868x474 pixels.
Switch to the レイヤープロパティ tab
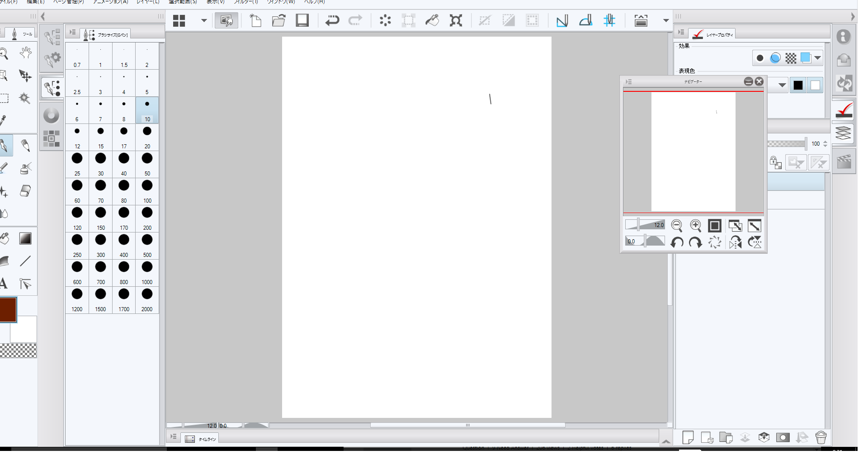click(713, 34)
